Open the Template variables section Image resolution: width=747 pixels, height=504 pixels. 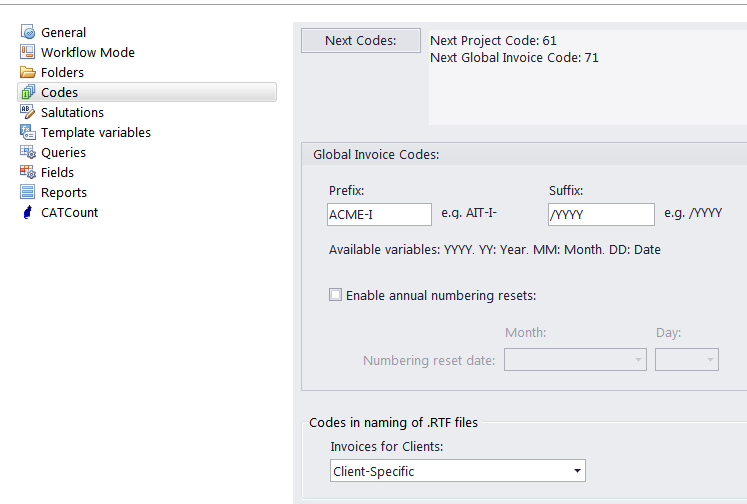[x=96, y=132]
